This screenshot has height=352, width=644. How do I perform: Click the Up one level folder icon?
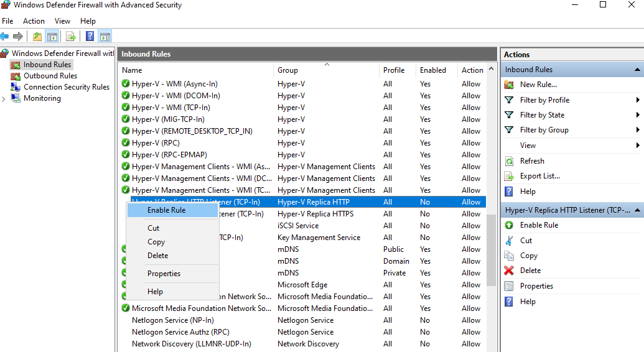click(x=37, y=37)
